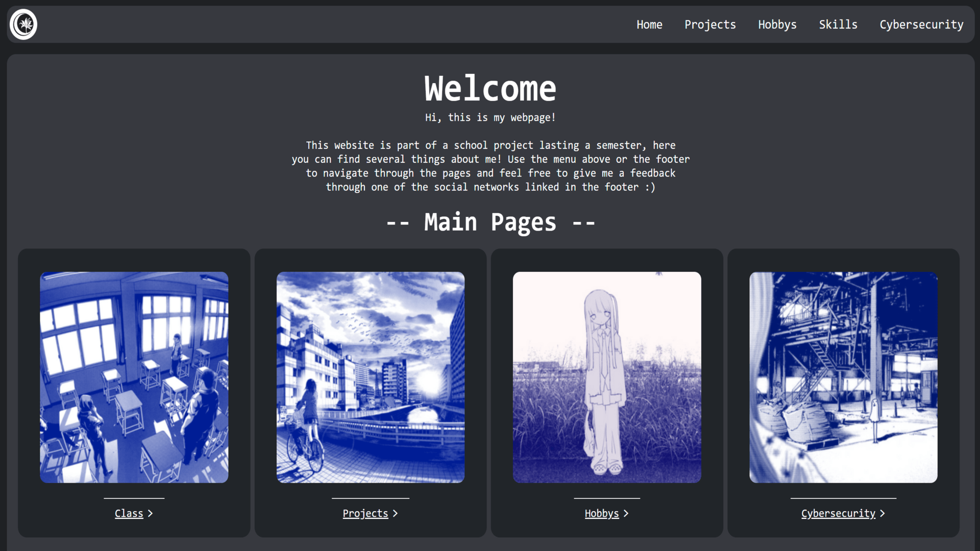Follow the Projects card link

365,513
